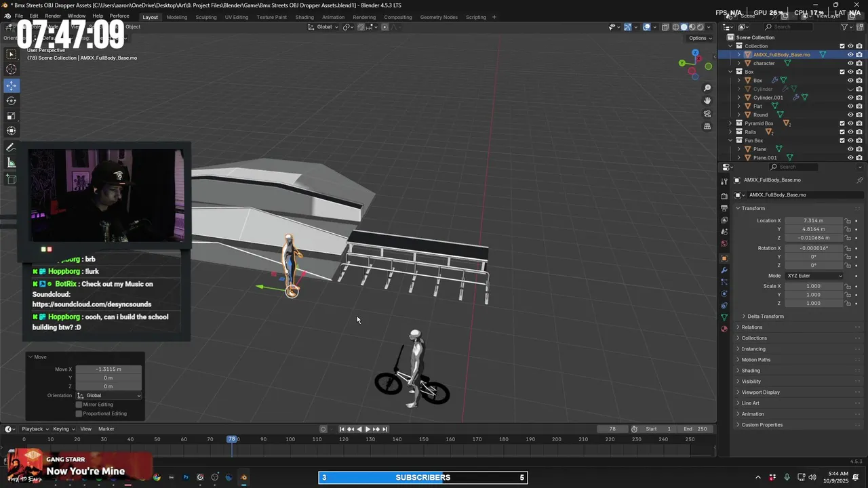Screen dimensions: 868x488
Task: Open the timeline Marker menu
Action: pyautogui.click(x=106, y=429)
